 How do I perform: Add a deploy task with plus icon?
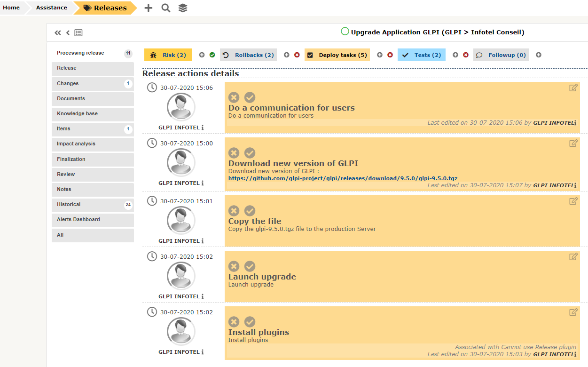click(380, 55)
